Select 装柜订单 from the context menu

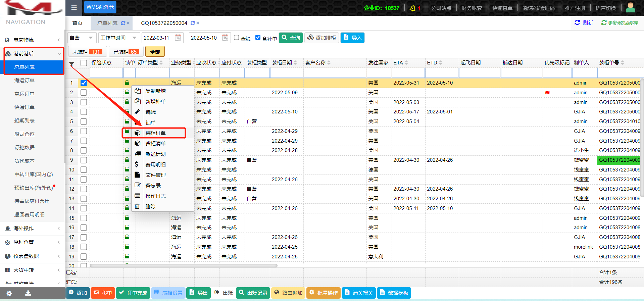[x=155, y=133]
